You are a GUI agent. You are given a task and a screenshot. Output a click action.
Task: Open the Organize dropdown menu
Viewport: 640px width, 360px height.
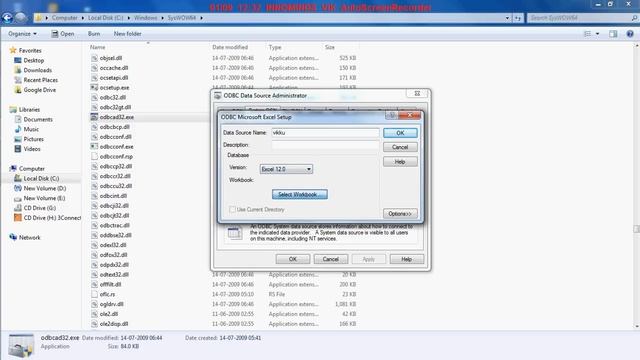point(22,34)
